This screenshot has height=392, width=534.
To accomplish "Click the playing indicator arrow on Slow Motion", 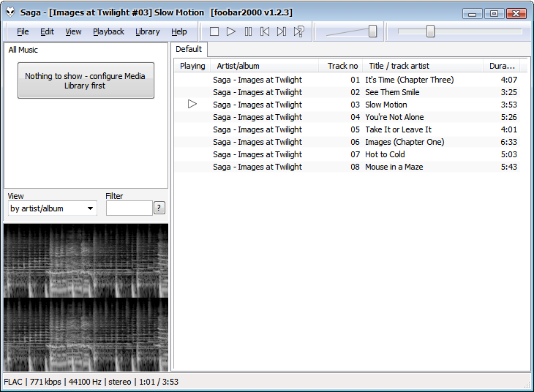I will 192,104.
